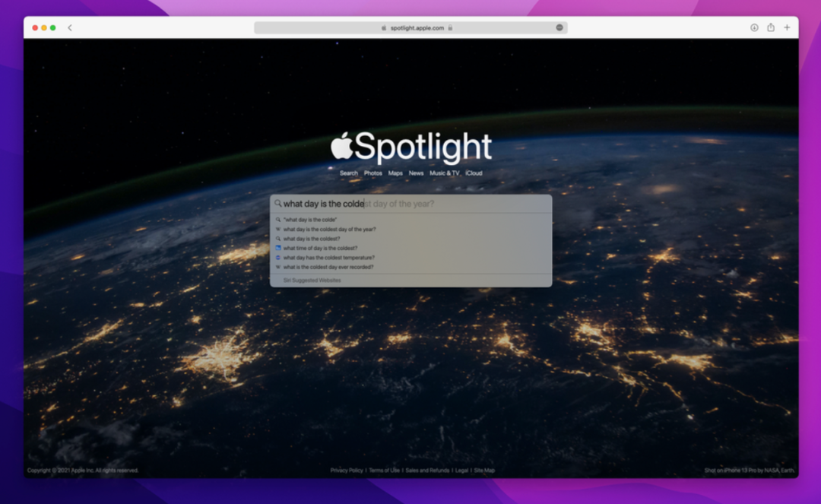Open the Site Map footer link
821x504 pixels.
pyautogui.click(x=484, y=471)
